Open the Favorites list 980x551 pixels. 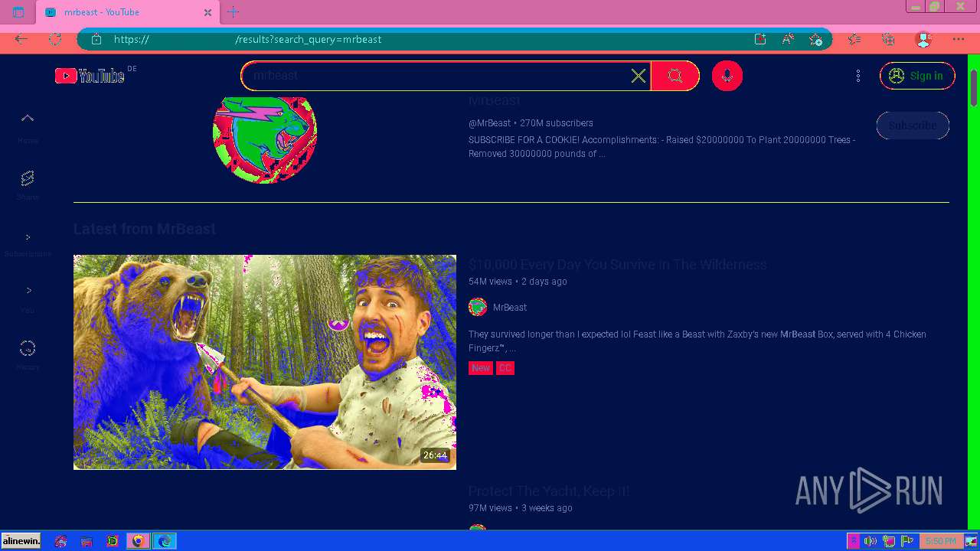(854, 39)
